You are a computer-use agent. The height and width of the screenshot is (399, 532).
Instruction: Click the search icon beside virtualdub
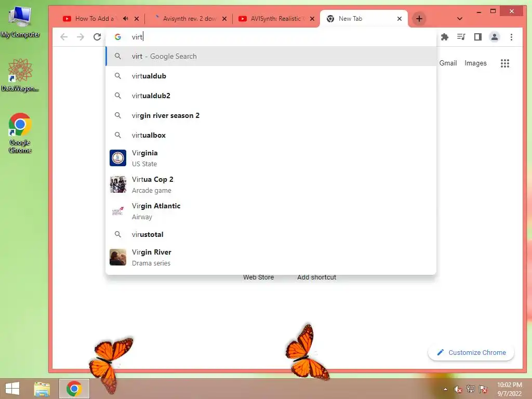(x=118, y=76)
